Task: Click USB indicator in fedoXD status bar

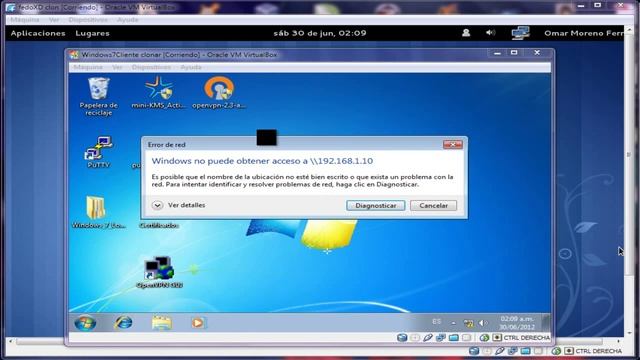Action: point(500,351)
